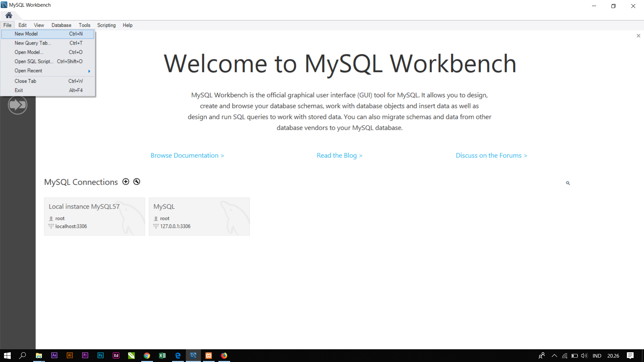Add a new MySQL connection plus icon

coord(126,182)
